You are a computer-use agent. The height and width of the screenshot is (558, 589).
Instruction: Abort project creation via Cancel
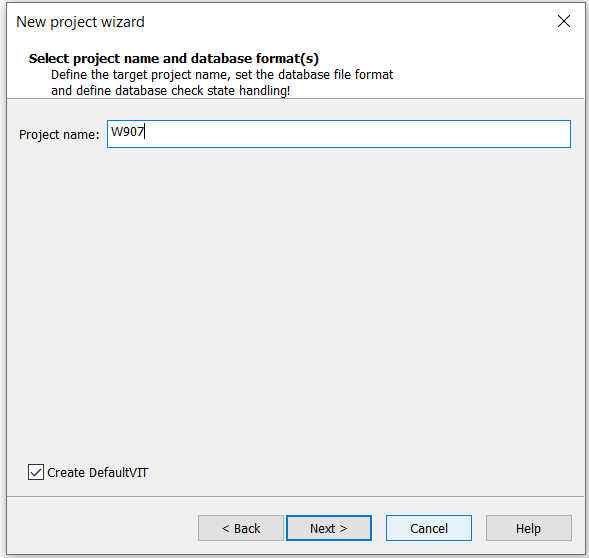pos(429,528)
